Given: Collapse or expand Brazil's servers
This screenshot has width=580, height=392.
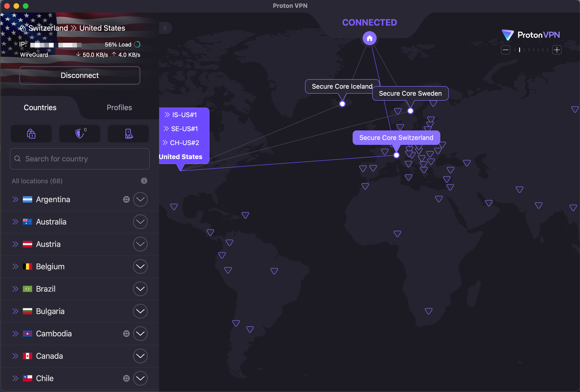Looking at the screenshot, I should click(x=140, y=289).
